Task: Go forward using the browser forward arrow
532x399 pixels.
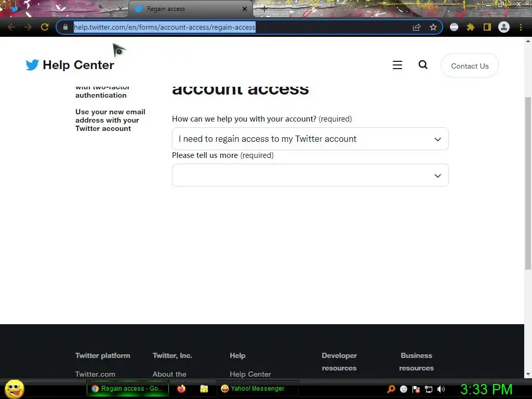Action: click(28, 27)
